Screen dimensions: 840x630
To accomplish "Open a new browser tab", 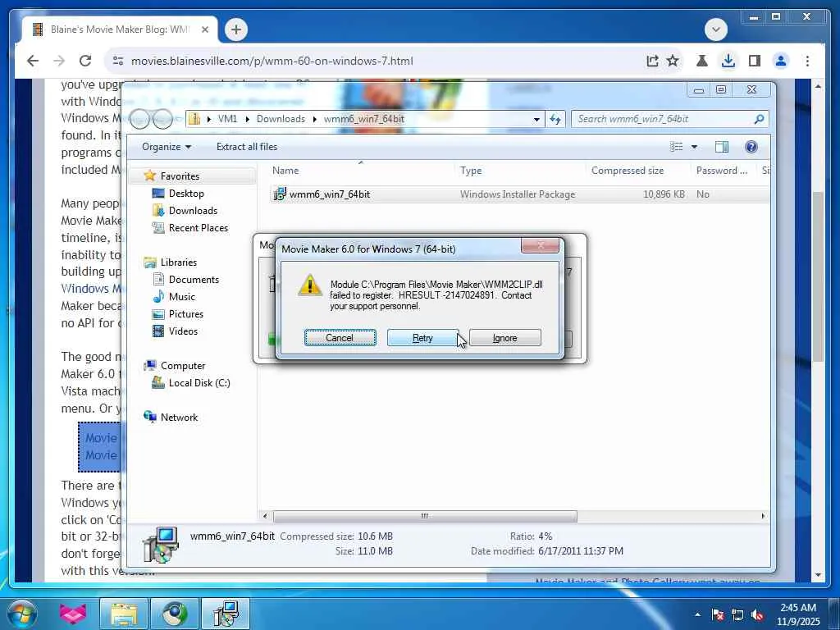I will tap(236, 30).
